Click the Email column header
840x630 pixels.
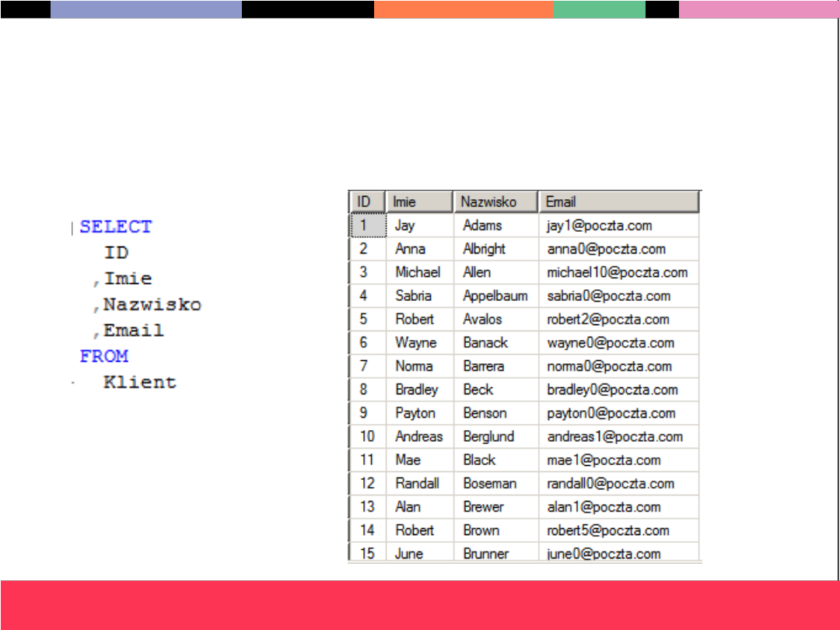click(619, 202)
